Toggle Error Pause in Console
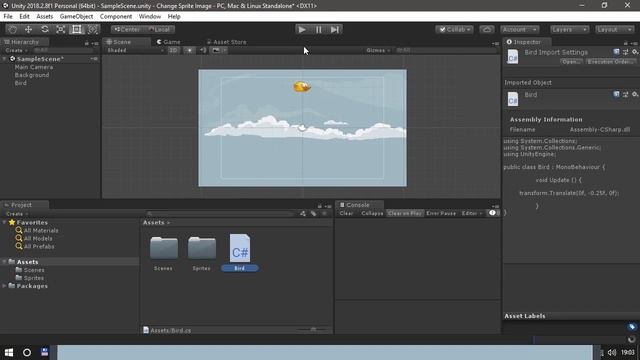Screen dimensions: 640x360 point(441,213)
